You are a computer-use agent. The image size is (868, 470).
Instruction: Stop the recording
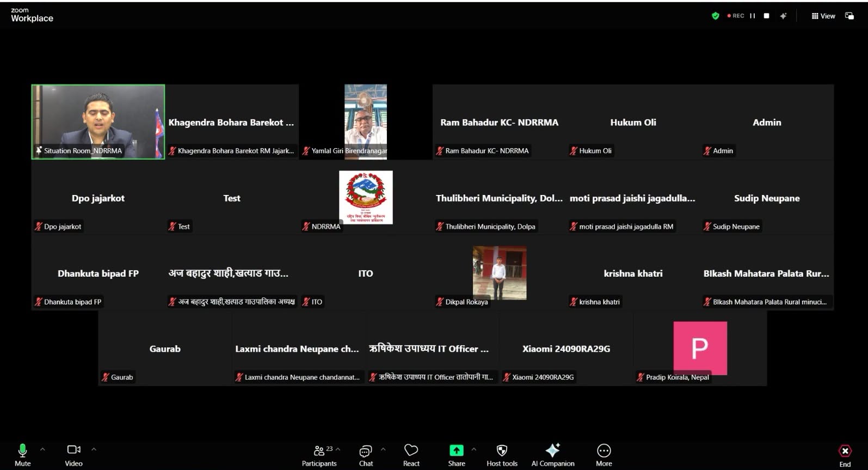click(766, 16)
